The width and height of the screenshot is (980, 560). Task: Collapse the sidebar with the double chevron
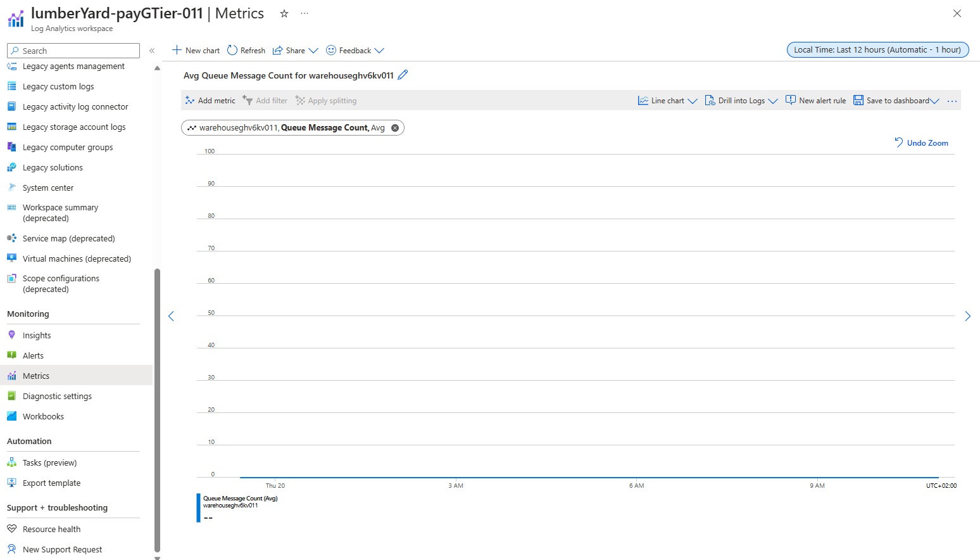tap(152, 51)
